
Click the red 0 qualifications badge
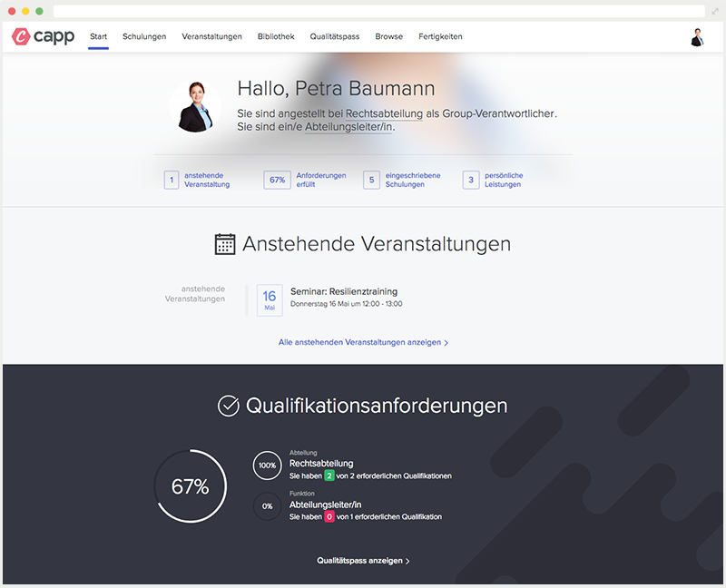tap(329, 516)
